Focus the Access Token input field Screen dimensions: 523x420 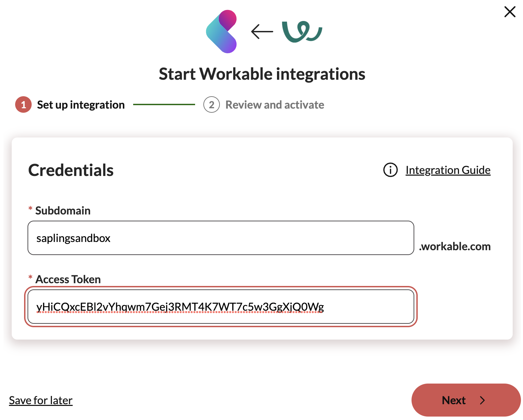pos(221,307)
